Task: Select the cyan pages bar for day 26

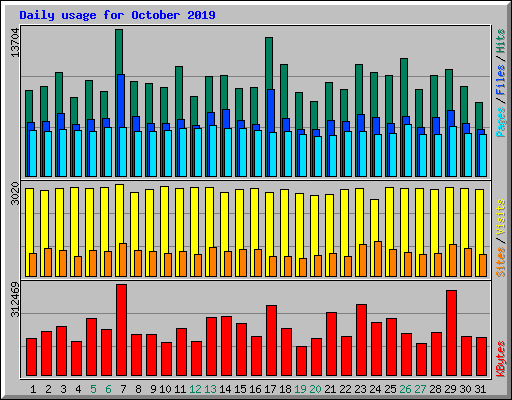Action: pos(408,150)
